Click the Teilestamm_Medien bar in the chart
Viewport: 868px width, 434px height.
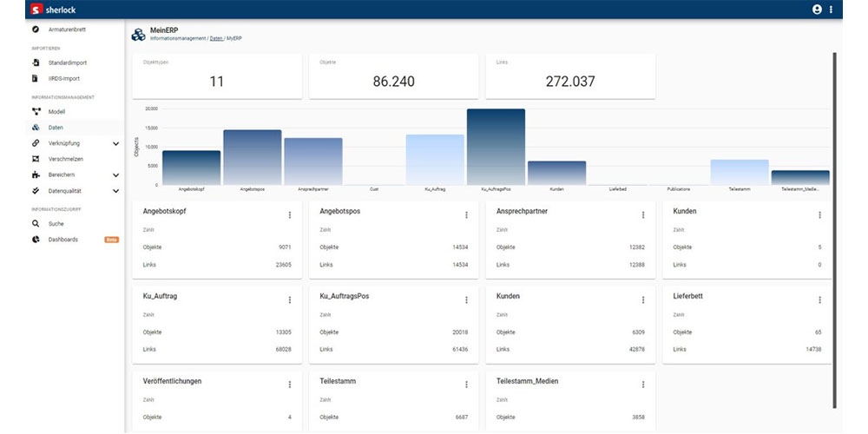[x=800, y=178]
